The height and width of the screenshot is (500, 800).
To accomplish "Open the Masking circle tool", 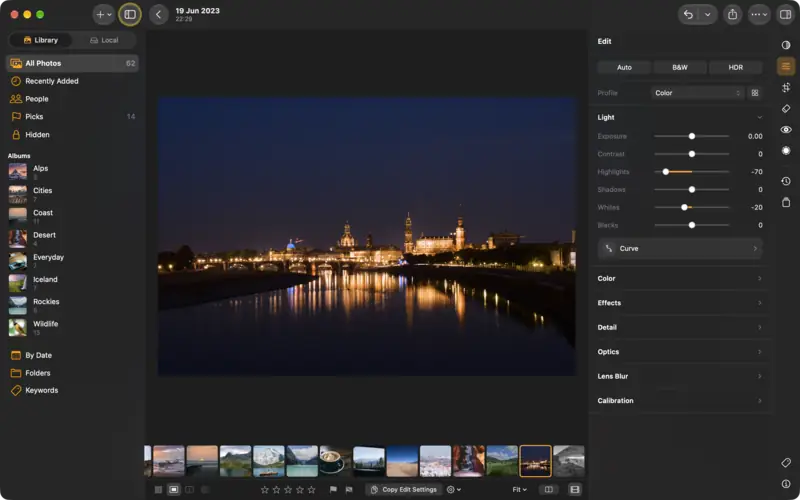I will (786, 151).
